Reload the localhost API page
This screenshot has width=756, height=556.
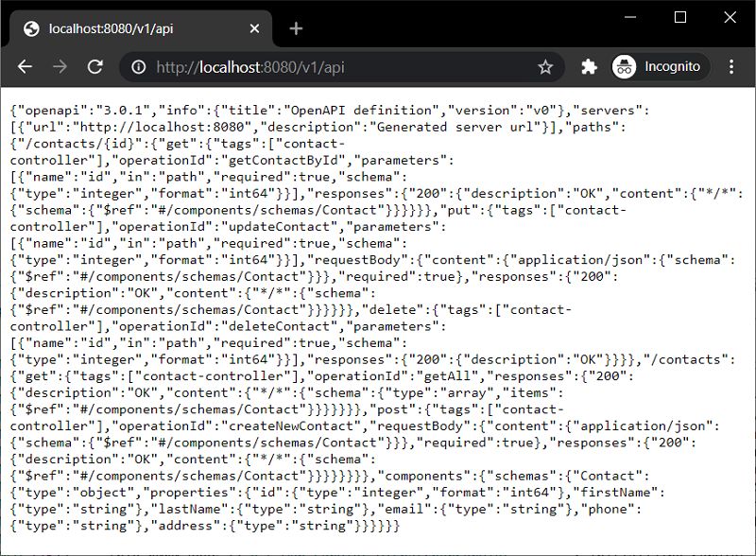(95, 66)
